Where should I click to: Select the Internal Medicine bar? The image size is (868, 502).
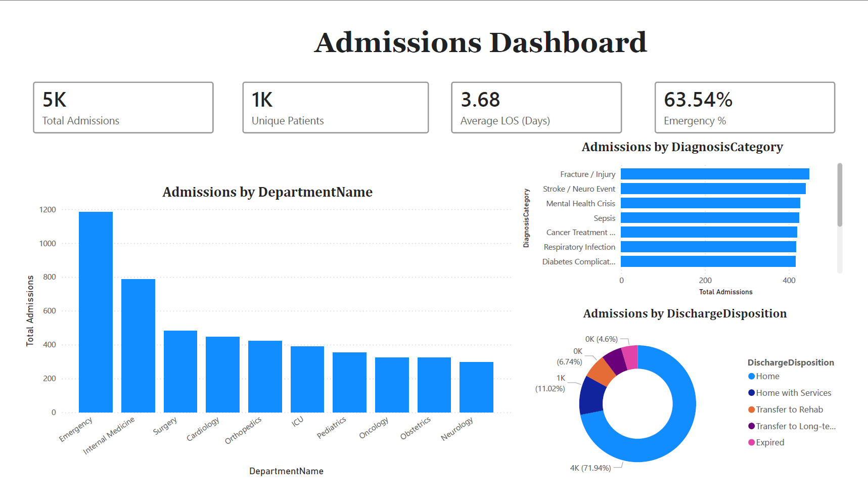(138, 346)
